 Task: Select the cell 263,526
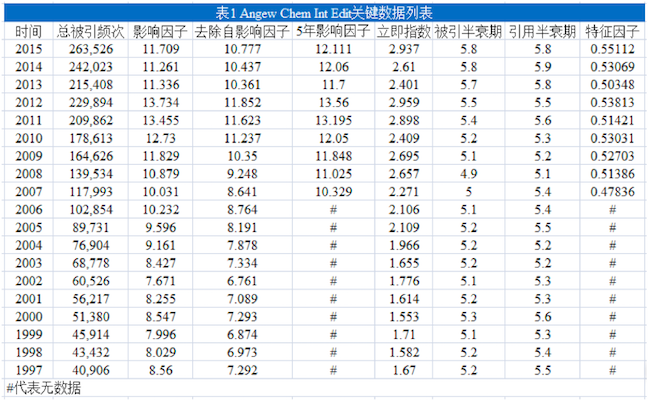[x=91, y=49]
